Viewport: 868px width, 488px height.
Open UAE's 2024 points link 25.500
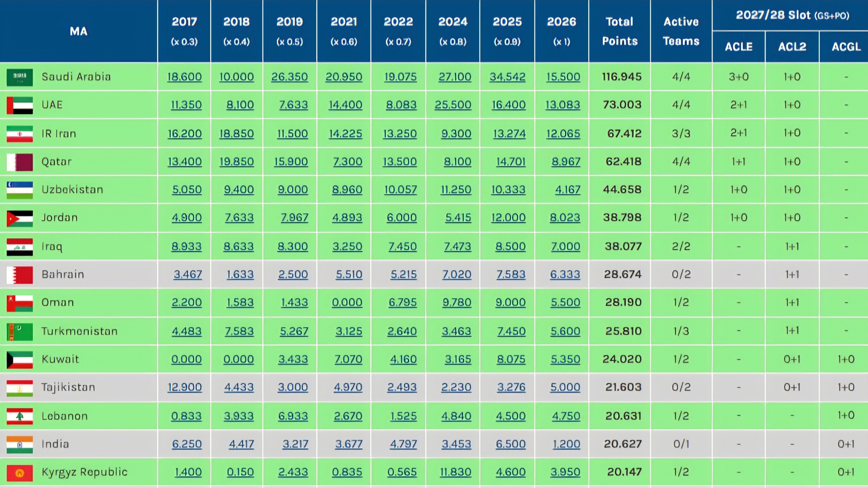pyautogui.click(x=453, y=105)
